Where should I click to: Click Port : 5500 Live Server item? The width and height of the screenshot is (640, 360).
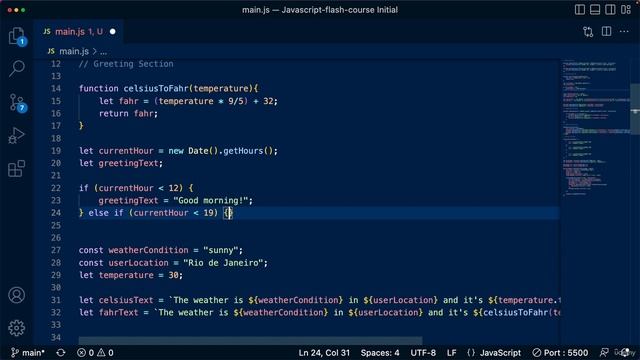pyautogui.click(x=560, y=353)
